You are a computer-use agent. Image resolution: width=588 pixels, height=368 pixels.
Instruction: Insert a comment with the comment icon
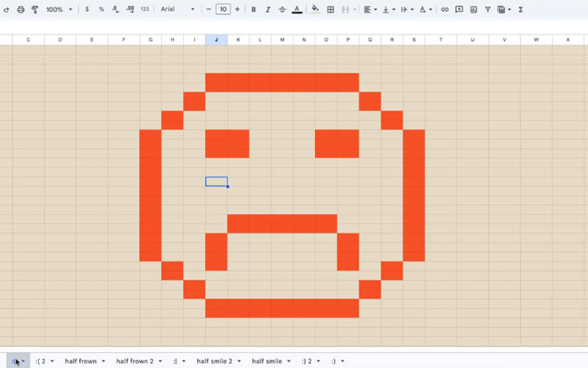click(x=459, y=10)
